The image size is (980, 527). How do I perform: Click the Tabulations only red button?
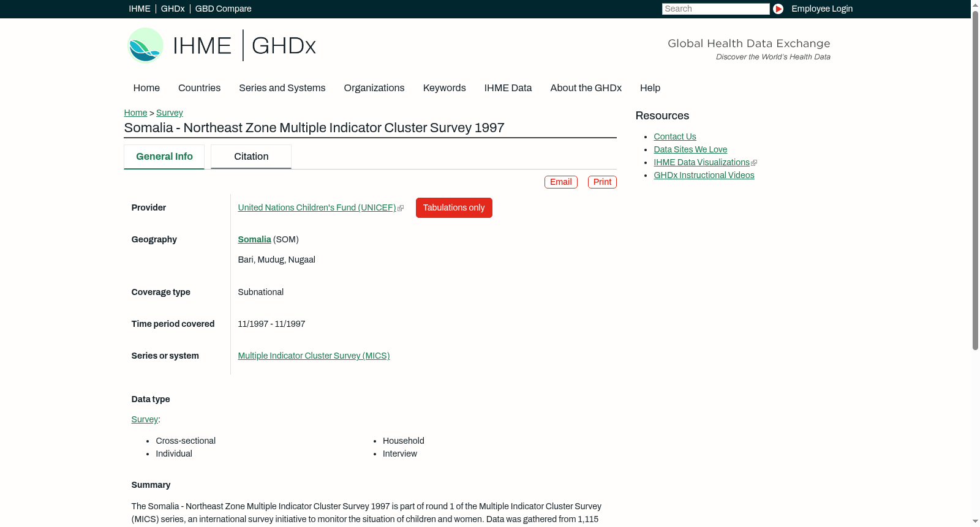coord(454,207)
